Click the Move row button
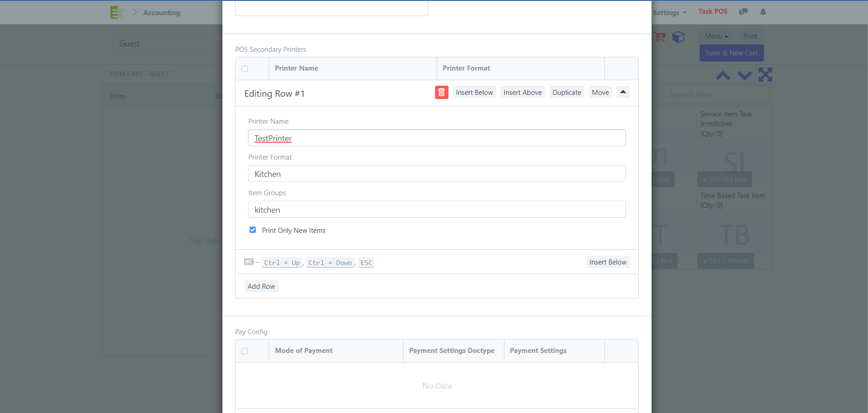The image size is (868, 413). pos(600,92)
